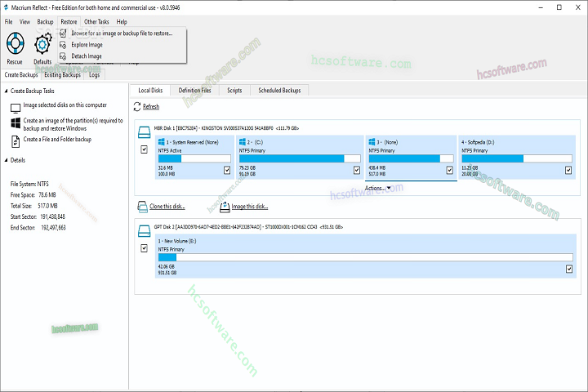Click the Windows flag on the C: partition
This screenshot has height=392, width=588.
click(243, 142)
